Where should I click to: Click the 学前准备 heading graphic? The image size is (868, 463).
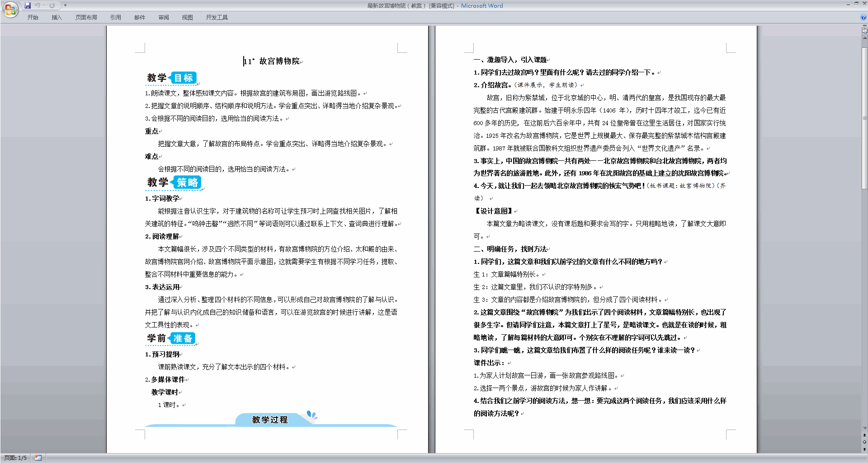pos(171,338)
